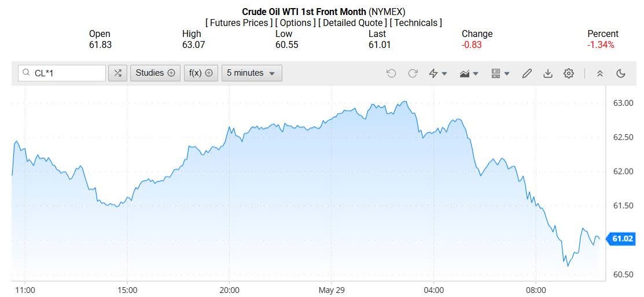Download the chart image
Viewport: 644px width, 297px height.
(547, 73)
